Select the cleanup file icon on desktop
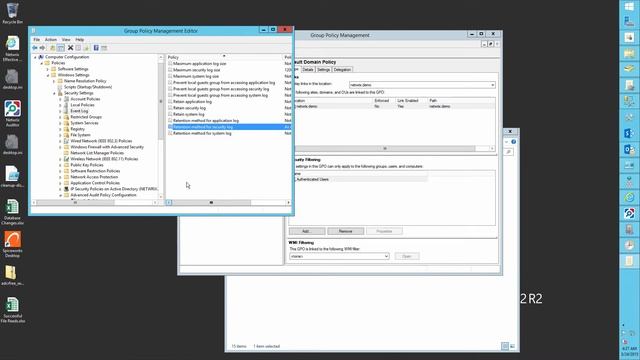This screenshot has height=360, width=640. coord(12,176)
